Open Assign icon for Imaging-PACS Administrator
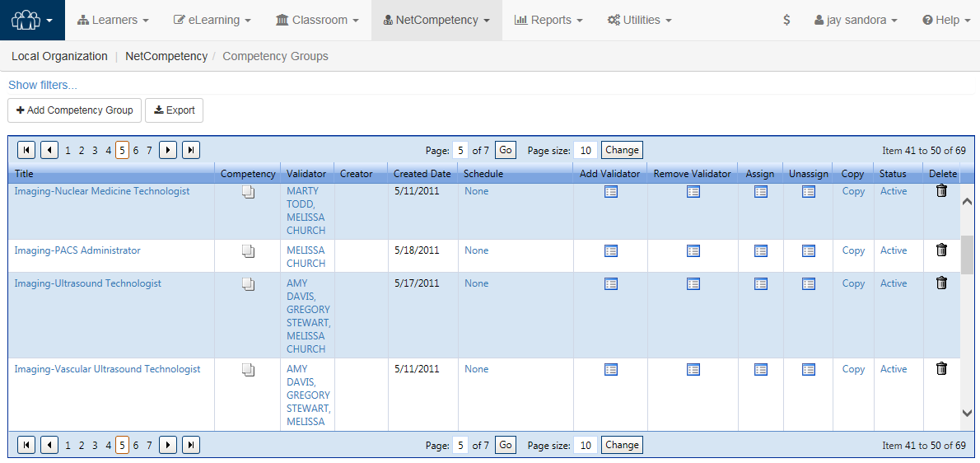 [x=761, y=250]
